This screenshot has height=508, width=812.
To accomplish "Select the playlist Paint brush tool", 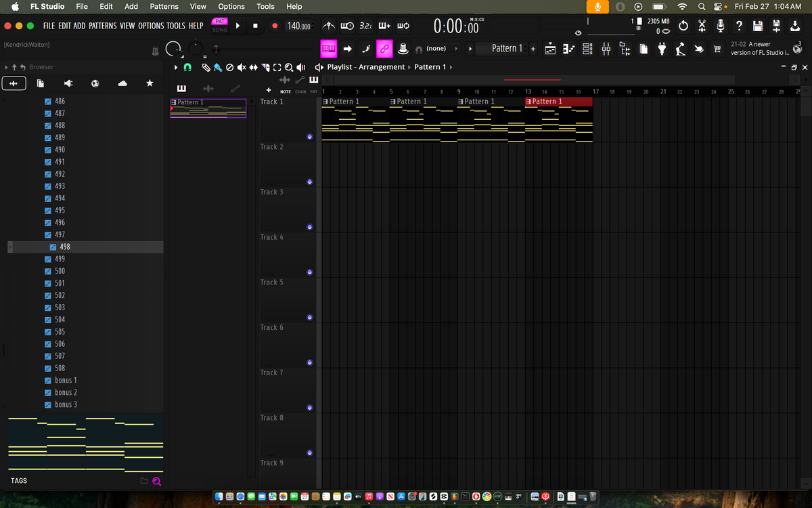I will (x=217, y=67).
